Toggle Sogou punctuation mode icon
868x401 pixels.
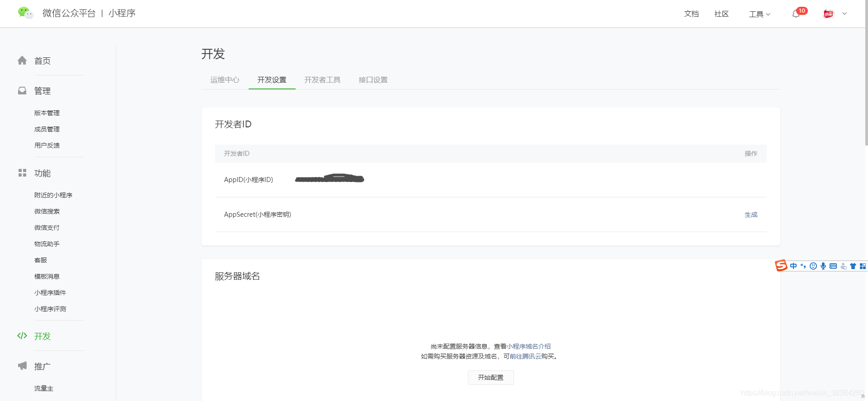[x=803, y=266]
